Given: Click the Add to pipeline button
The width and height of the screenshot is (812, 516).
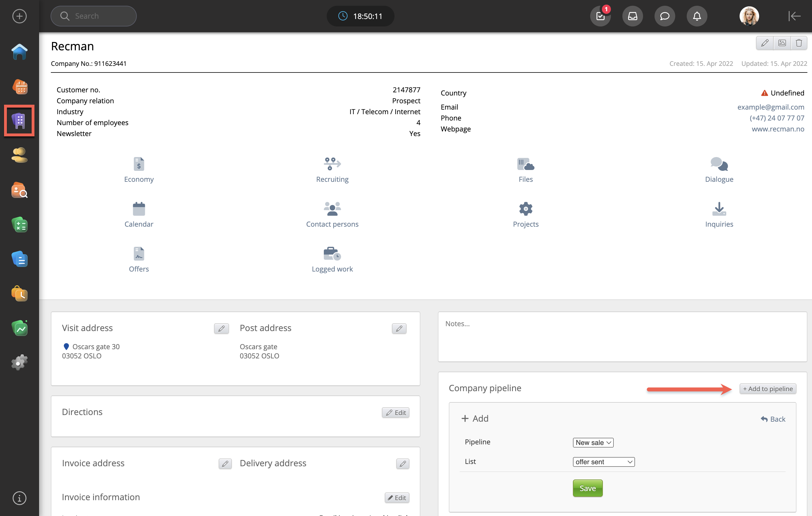Looking at the screenshot, I should coord(767,389).
